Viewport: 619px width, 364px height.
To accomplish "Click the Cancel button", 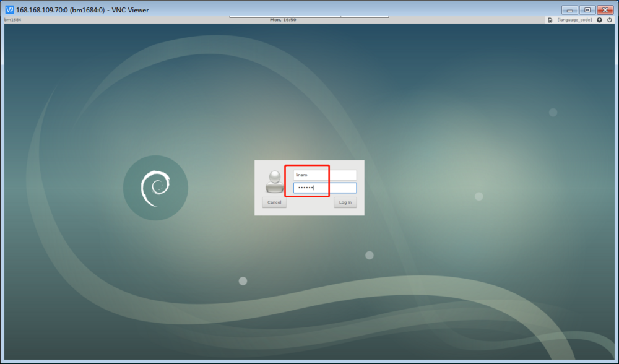I will [274, 202].
